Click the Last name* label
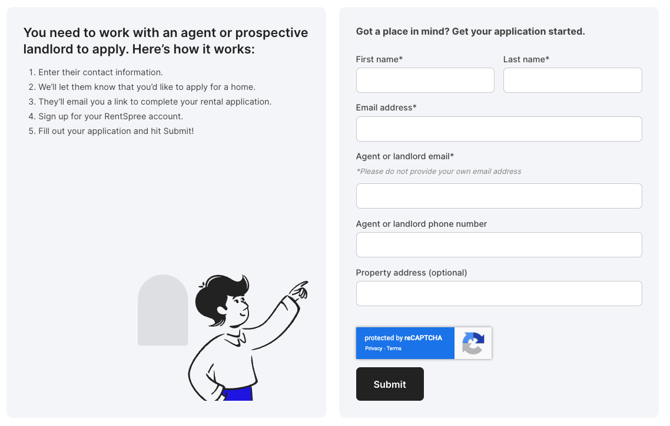 click(526, 59)
